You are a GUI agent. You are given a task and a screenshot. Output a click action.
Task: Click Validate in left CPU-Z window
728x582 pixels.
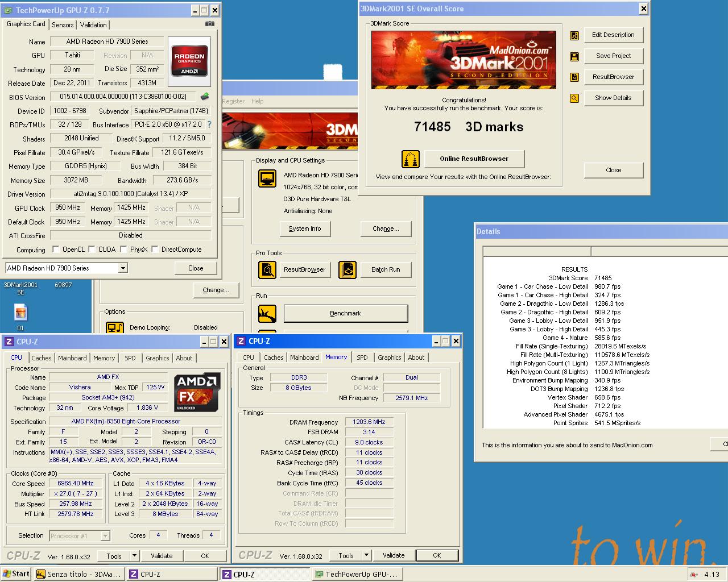click(x=162, y=556)
